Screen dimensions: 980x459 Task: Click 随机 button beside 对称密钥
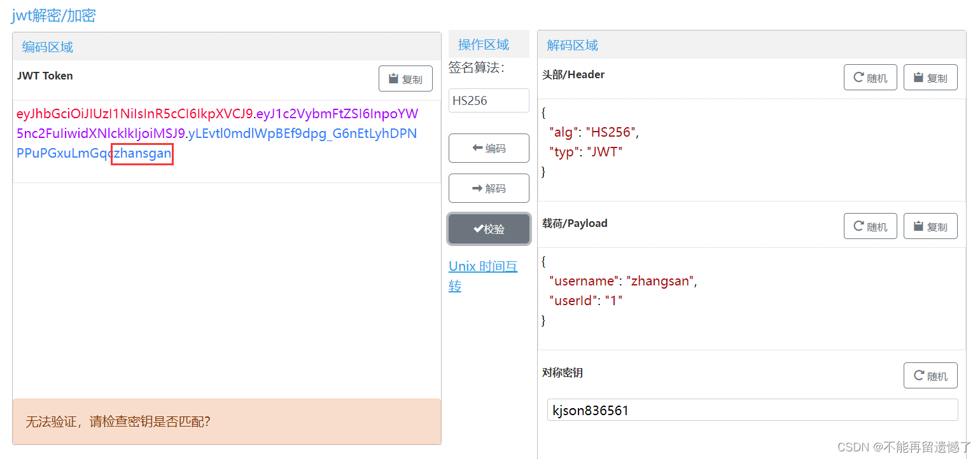point(930,375)
